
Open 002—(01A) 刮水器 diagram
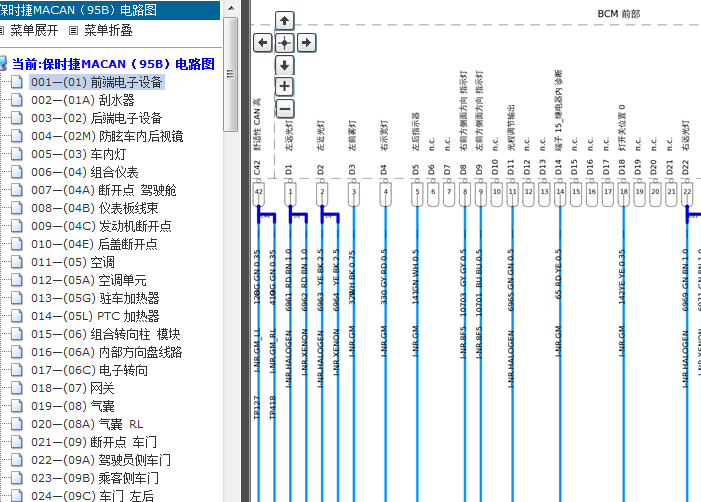pos(83,100)
